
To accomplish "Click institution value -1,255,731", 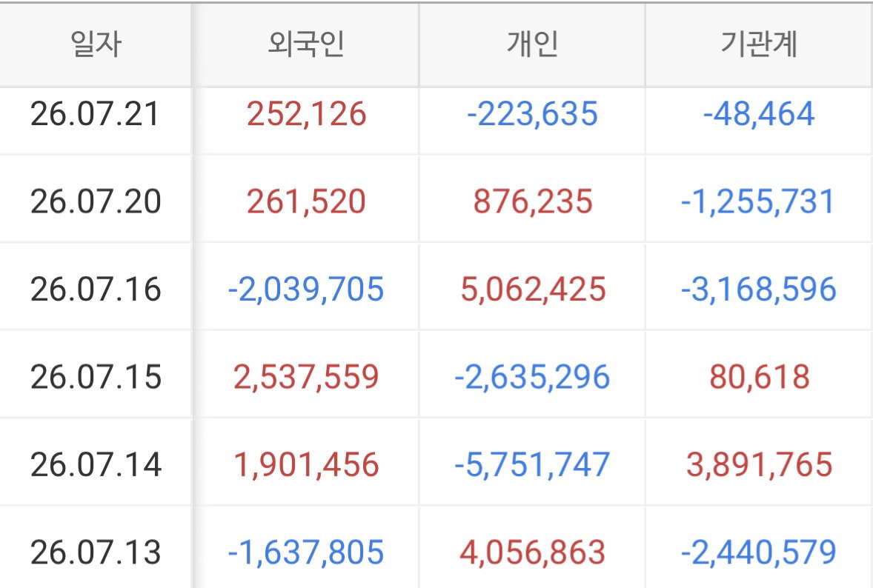I will coord(758,201).
